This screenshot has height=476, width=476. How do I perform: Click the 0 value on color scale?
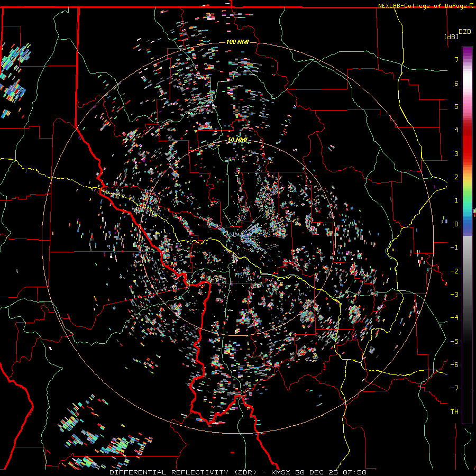456,224
